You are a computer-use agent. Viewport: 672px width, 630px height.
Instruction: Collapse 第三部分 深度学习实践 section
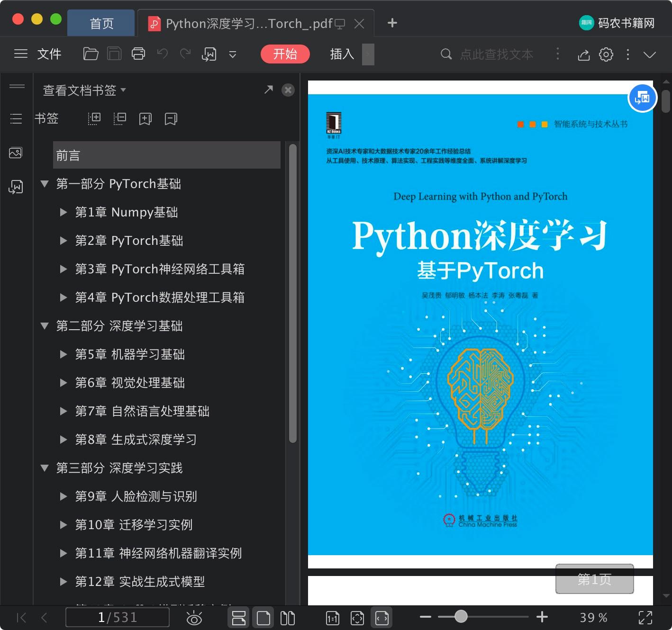point(45,468)
